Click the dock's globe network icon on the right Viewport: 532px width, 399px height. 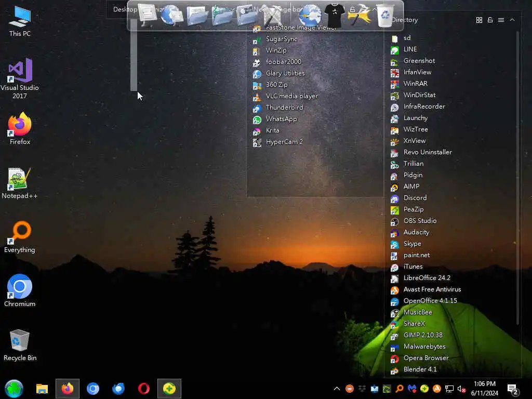[x=310, y=15]
